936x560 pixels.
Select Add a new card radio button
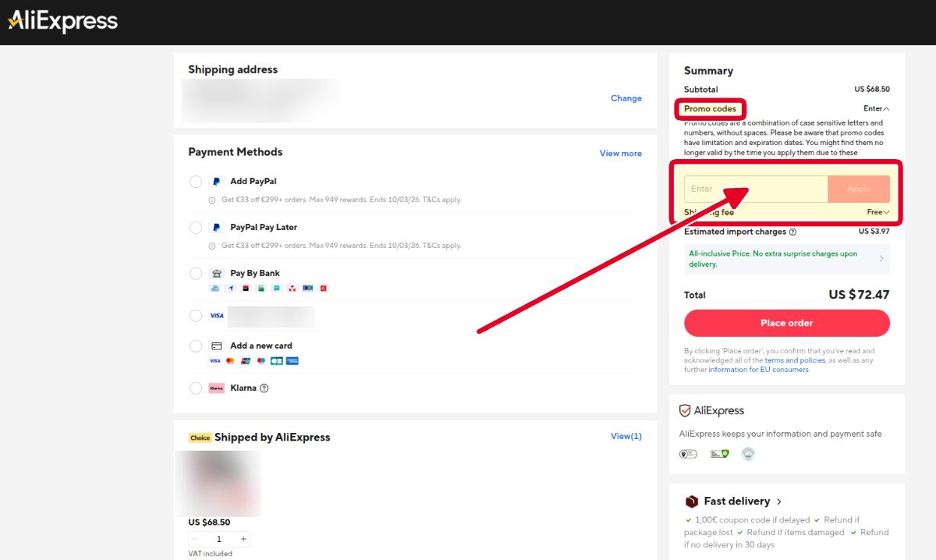point(196,346)
